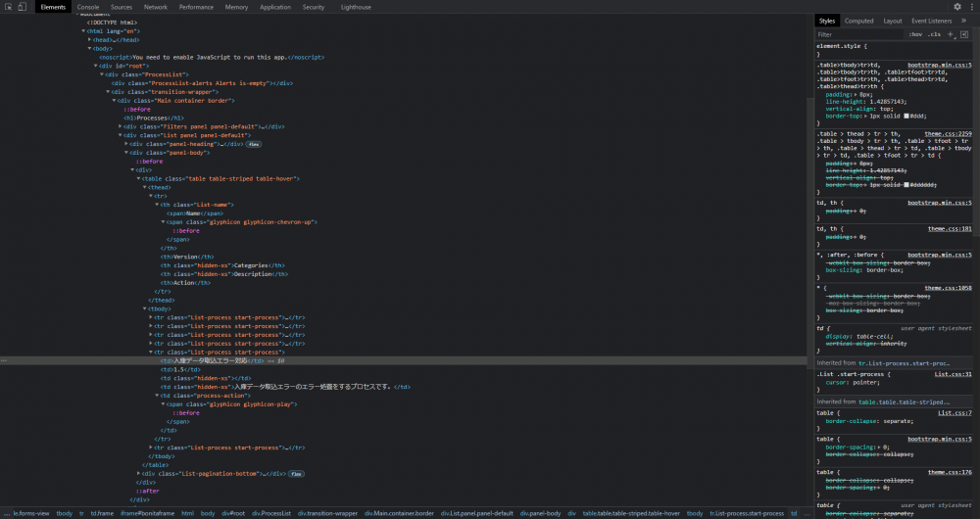Select the noscript element line
This screenshot has height=519, width=980.
point(212,58)
